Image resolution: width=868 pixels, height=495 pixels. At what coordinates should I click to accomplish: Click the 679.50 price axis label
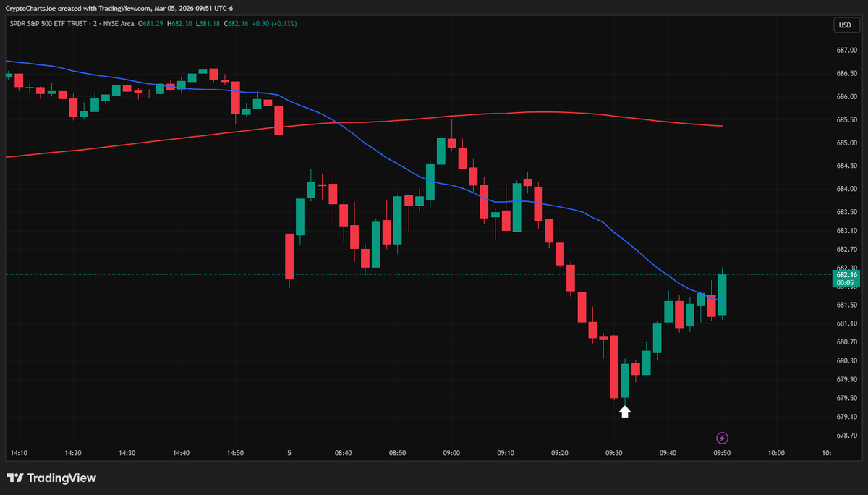(x=847, y=398)
